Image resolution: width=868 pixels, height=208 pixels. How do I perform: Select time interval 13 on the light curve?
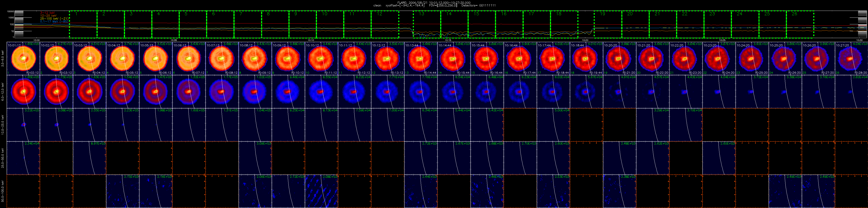pyautogui.click(x=427, y=24)
